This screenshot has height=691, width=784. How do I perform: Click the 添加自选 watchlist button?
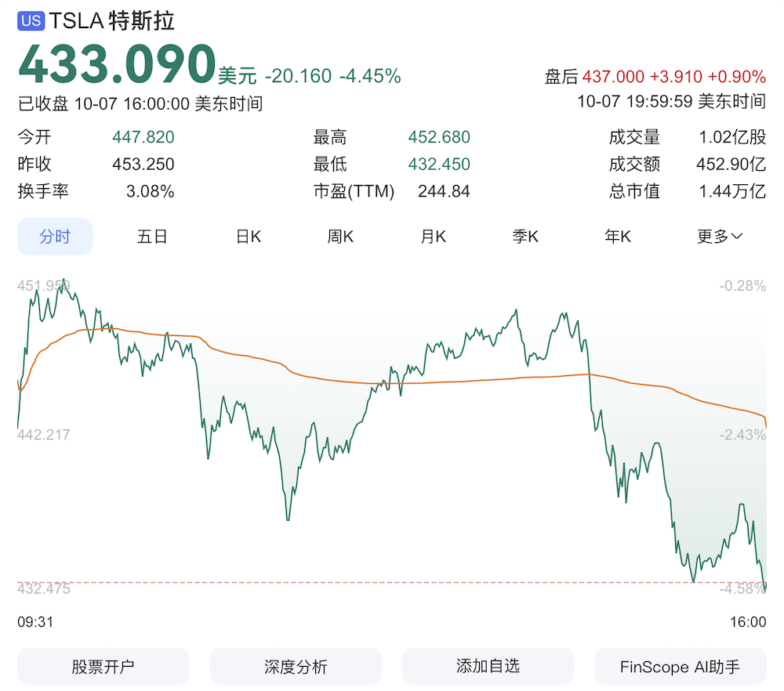click(x=488, y=666)
